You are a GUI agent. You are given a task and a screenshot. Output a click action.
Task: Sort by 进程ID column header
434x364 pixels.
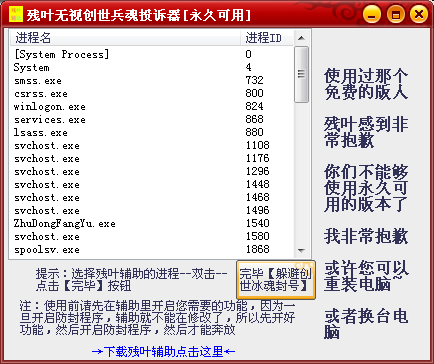266,38
